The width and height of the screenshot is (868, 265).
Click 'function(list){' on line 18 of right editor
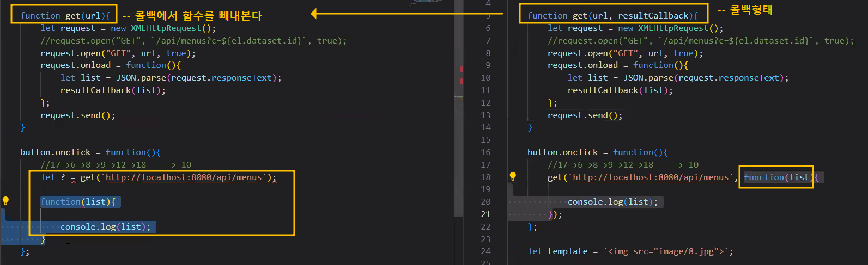click(x=781, y=177)
